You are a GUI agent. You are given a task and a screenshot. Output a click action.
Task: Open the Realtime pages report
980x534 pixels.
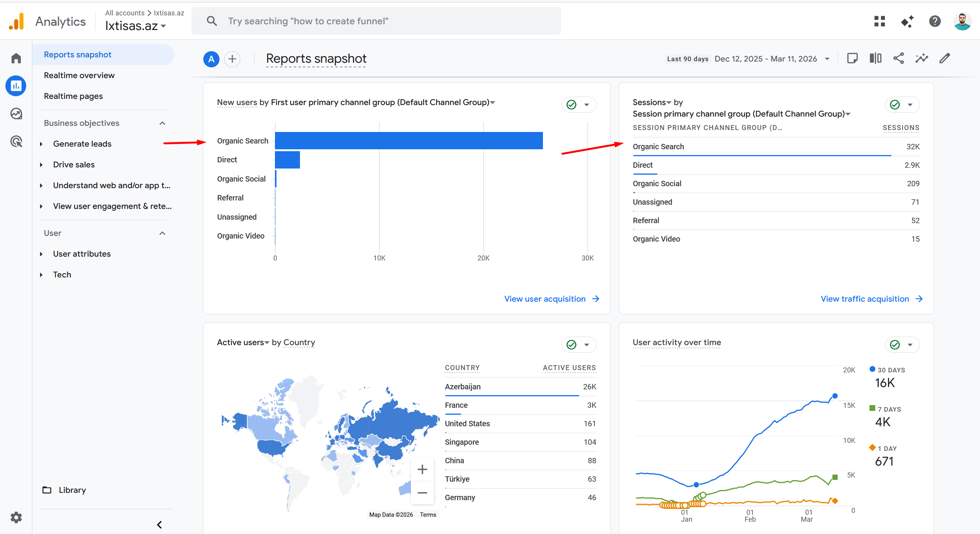point(73,96)
